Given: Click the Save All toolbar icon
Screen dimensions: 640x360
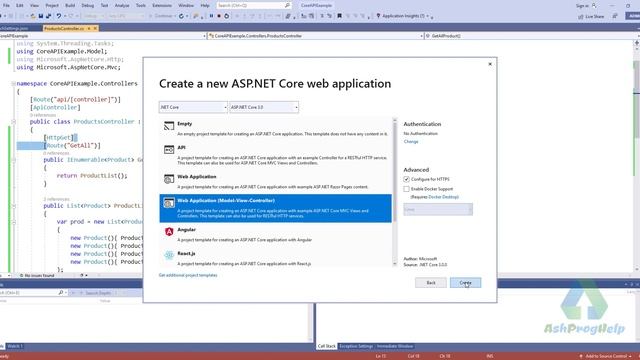Looking at the screenshot, I should pyautogui.click(x=49, y=16).
